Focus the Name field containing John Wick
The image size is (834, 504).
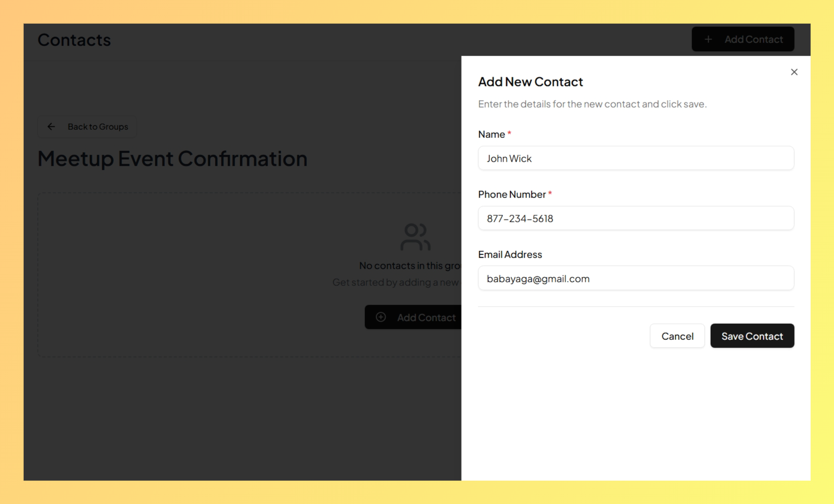click(636, 158)
